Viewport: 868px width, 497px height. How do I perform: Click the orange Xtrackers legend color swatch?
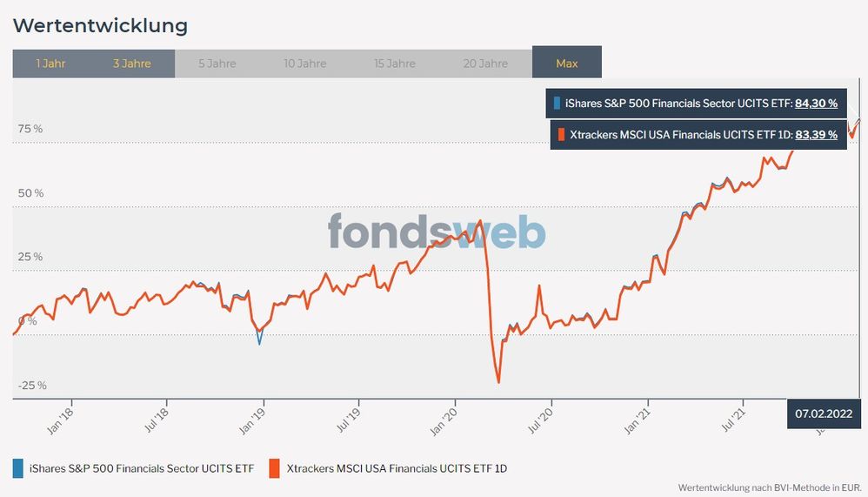pyautogui.click(x=274, y=468)
